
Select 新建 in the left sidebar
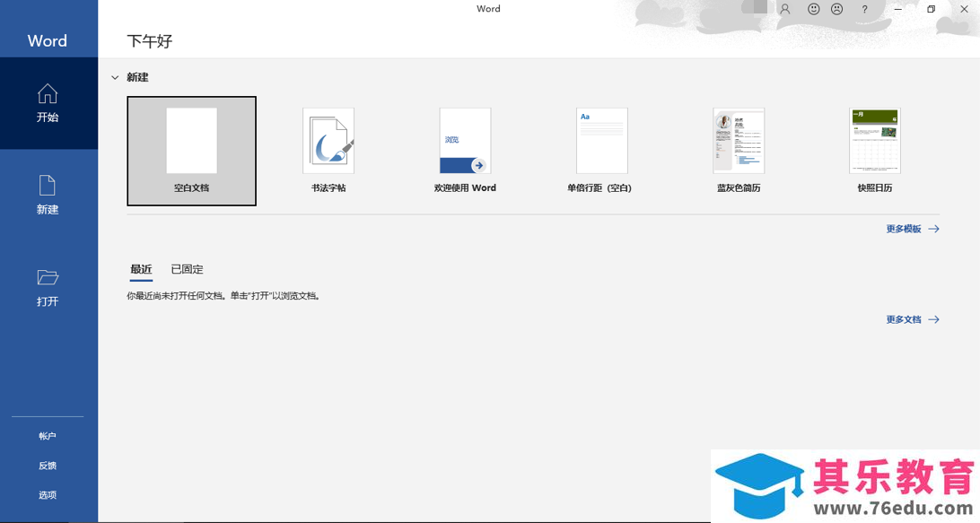pos(48,195)
